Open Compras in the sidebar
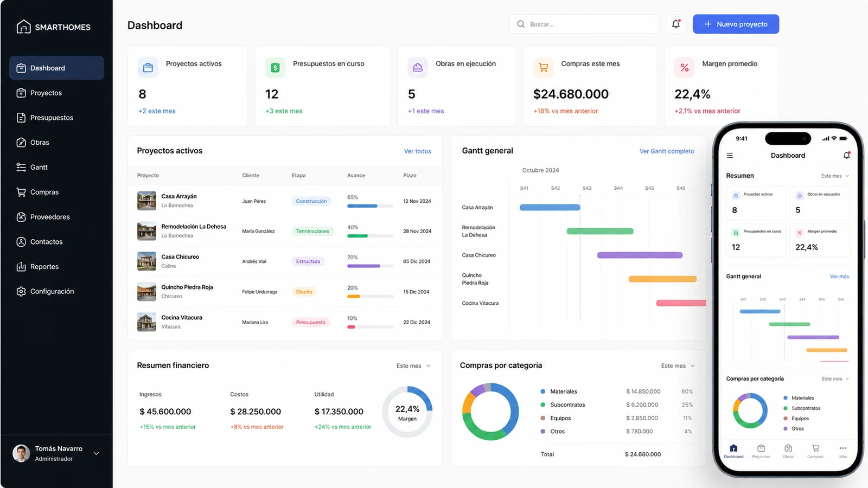868x488 pixels. click(x=56, y=192)
